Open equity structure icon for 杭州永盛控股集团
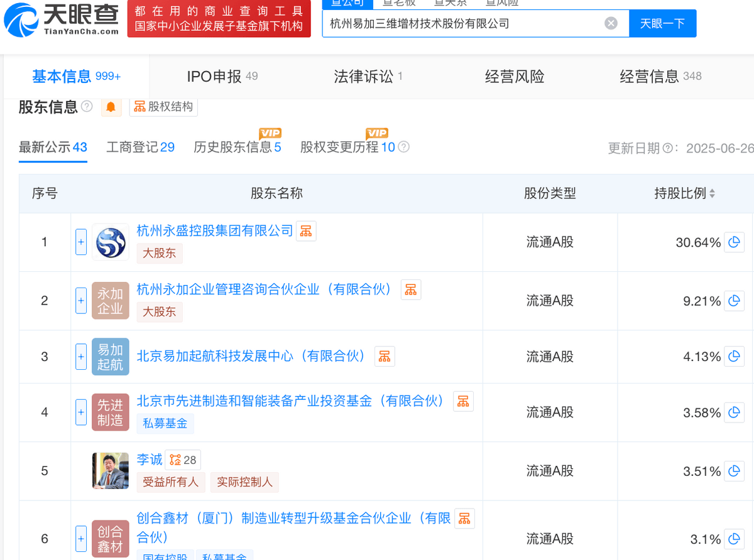 coord(306,231)
